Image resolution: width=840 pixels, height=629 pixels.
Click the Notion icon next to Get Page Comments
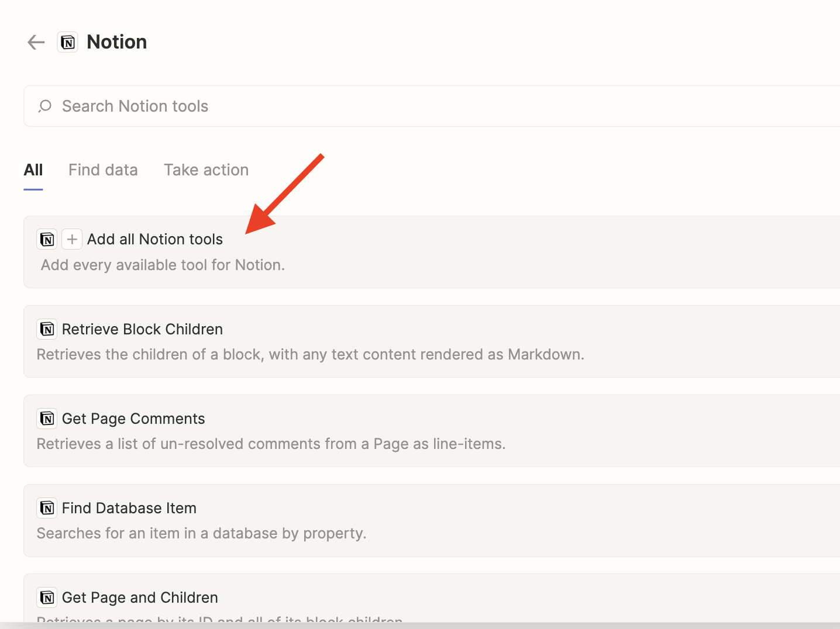coord(47,419)
